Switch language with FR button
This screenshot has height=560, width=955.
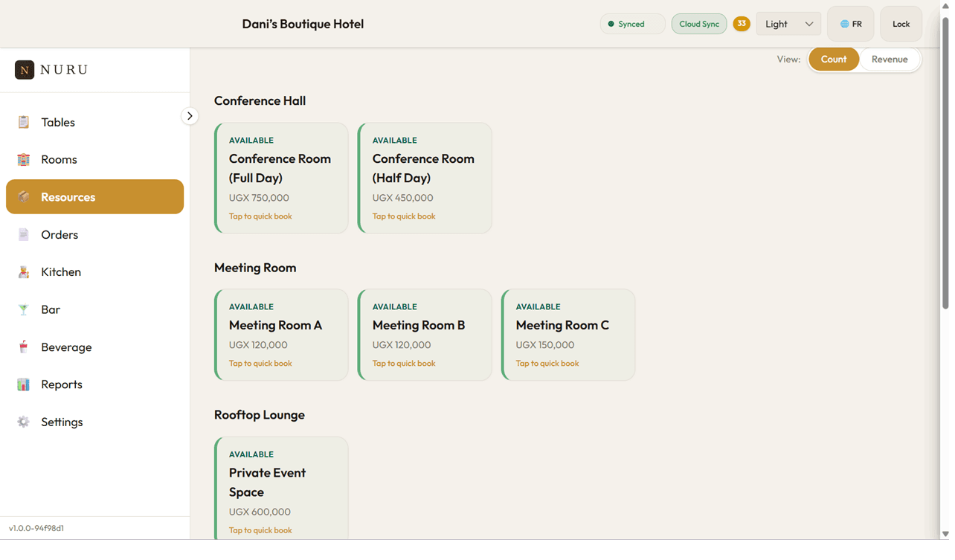[x=851, y=24]
